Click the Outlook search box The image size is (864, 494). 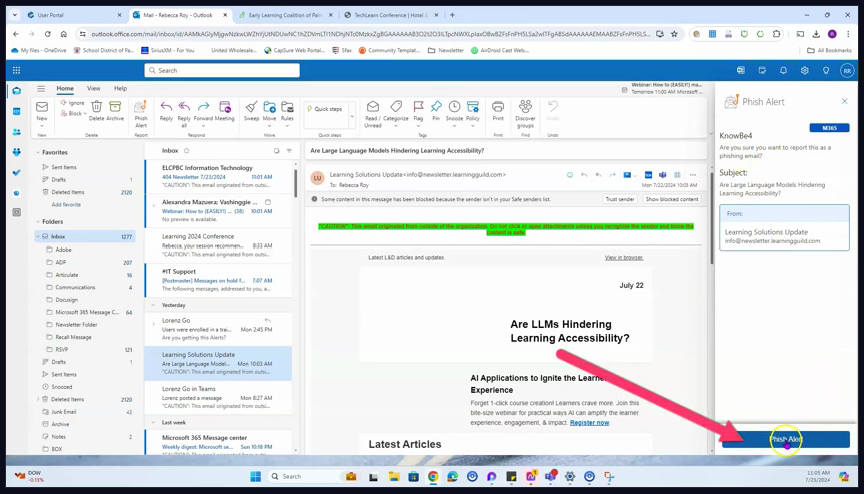click(222, 70)
